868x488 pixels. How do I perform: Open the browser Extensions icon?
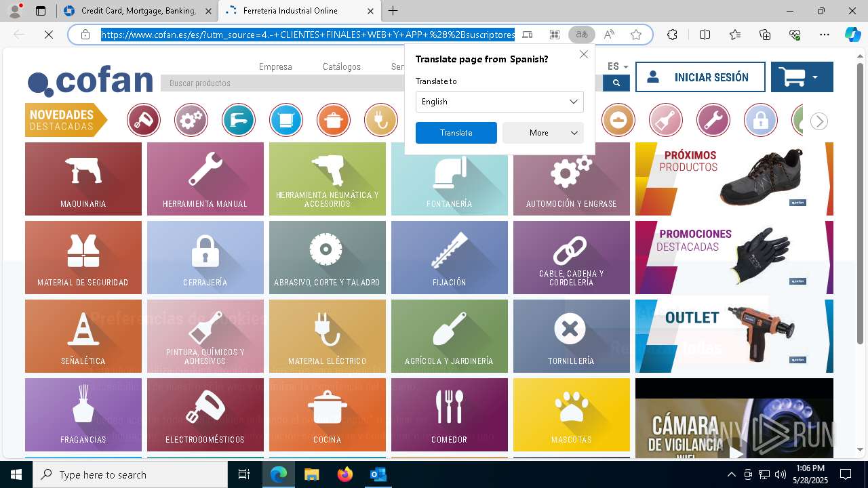(672, 35)
